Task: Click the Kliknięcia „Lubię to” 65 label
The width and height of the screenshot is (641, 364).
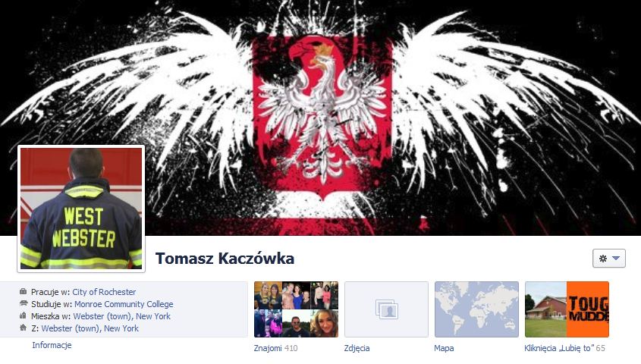Action: point(564,348)
